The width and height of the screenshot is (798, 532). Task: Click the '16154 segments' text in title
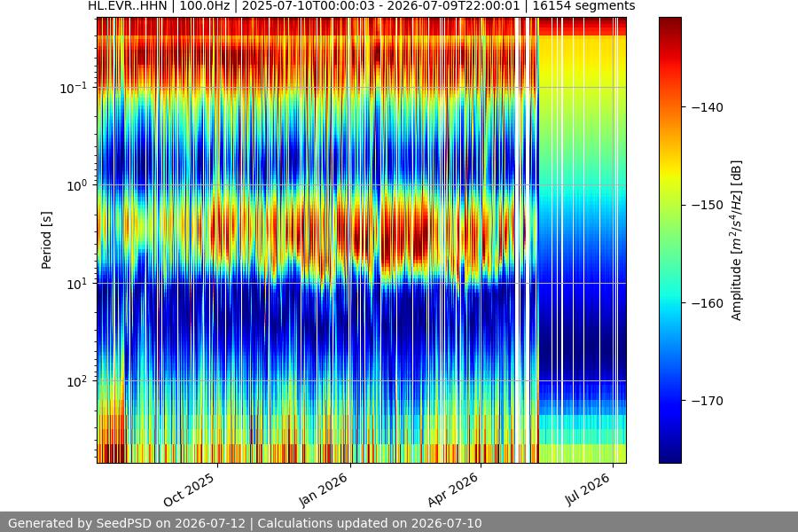583,6
